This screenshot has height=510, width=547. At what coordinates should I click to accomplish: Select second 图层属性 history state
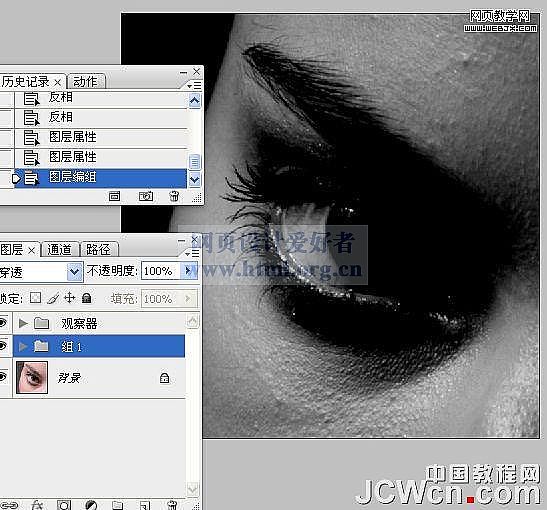101,158
